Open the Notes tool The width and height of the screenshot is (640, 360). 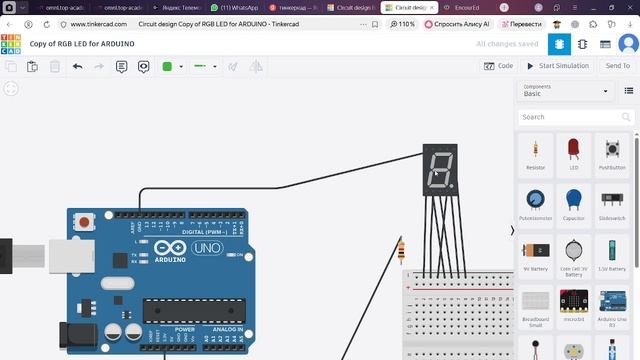[x=121, y=67]
